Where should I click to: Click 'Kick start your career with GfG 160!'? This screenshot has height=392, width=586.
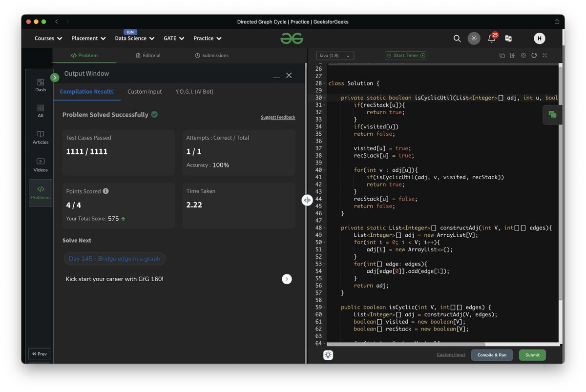click(114, 279)
